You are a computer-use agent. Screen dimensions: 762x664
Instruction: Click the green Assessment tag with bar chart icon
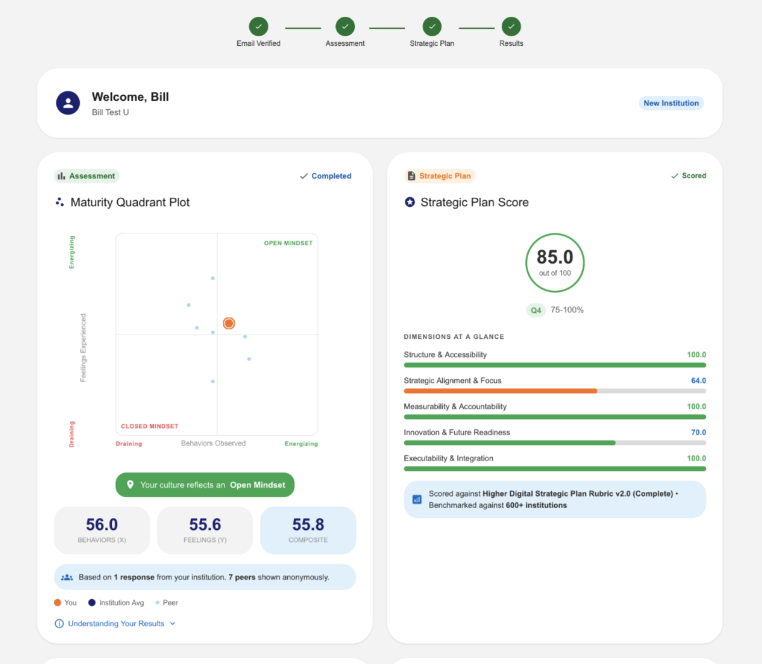point(87,176)
